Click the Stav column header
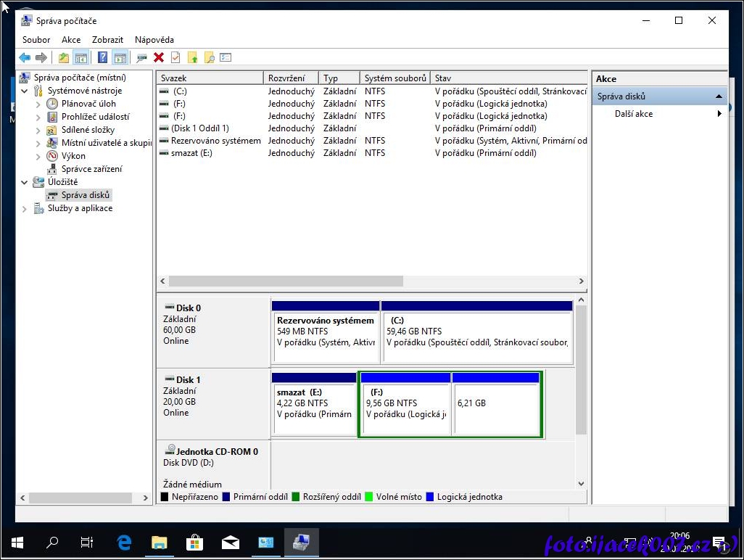 (508, 78)
